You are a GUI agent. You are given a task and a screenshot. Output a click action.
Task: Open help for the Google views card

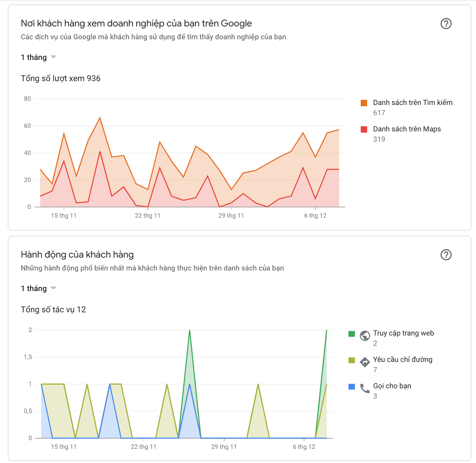(x=446, y=24)
